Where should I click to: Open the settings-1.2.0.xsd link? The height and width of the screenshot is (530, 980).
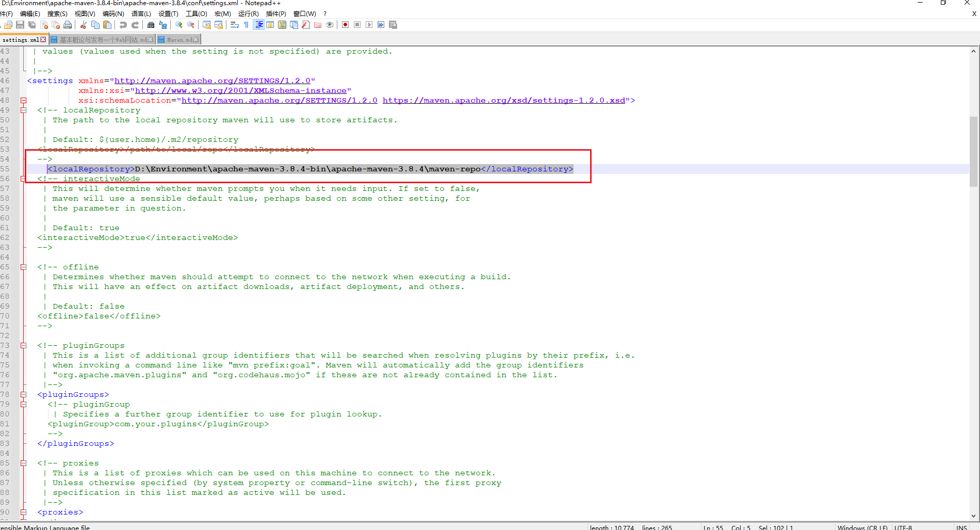click(x=504, y=101)
